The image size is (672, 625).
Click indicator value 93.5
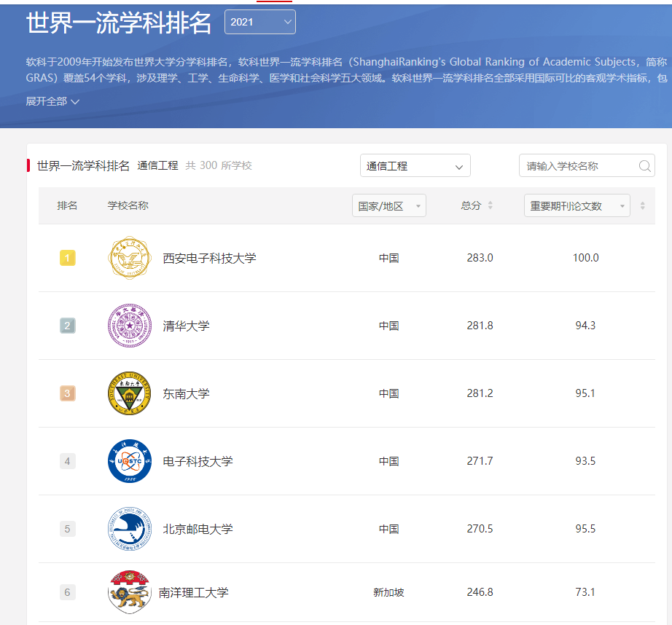585,460
